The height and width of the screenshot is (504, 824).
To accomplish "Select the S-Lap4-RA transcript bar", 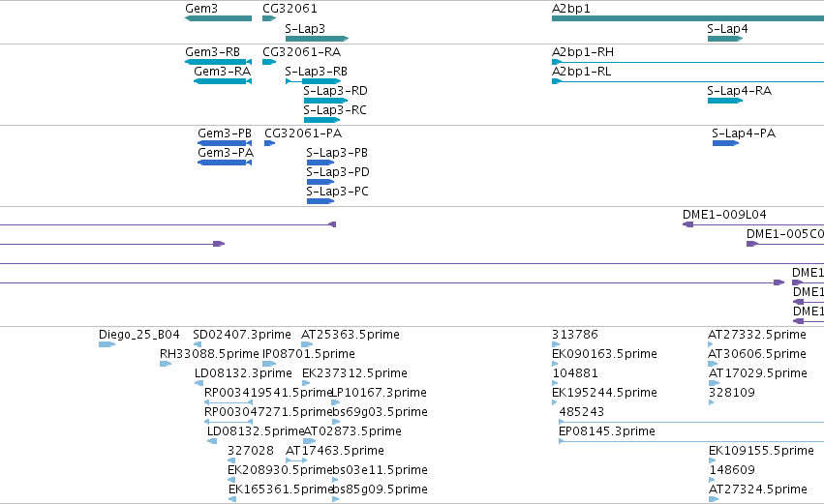I will pos(725,101).
